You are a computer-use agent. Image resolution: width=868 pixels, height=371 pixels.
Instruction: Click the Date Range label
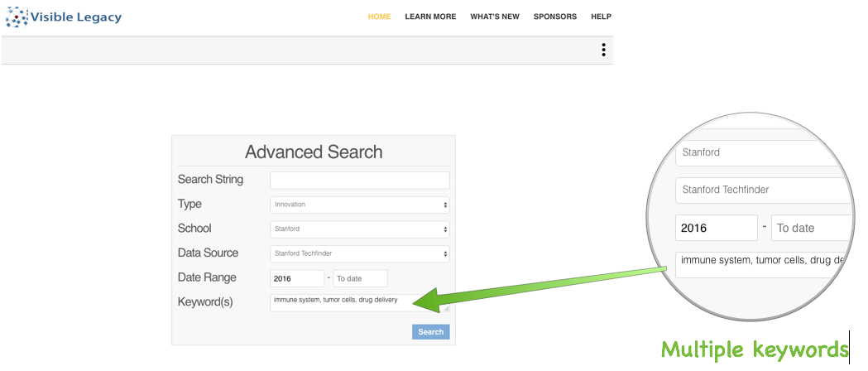(x=207, y=277)
